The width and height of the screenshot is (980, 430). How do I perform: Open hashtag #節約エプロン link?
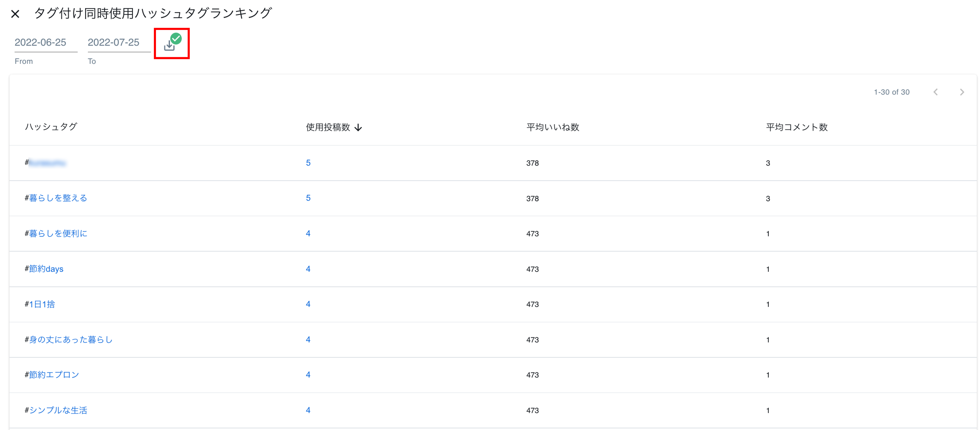click(x=54, y=375)
